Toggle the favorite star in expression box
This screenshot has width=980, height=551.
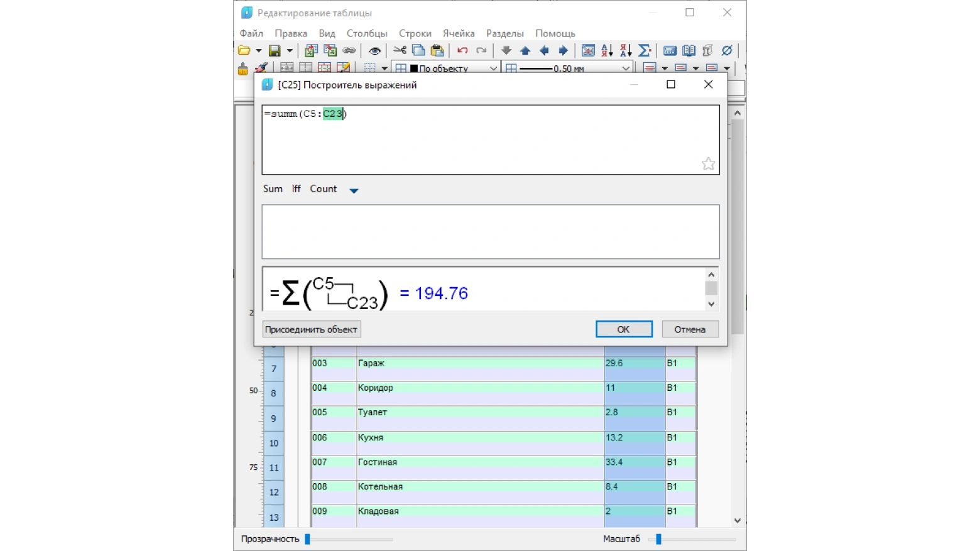(708, 164)
